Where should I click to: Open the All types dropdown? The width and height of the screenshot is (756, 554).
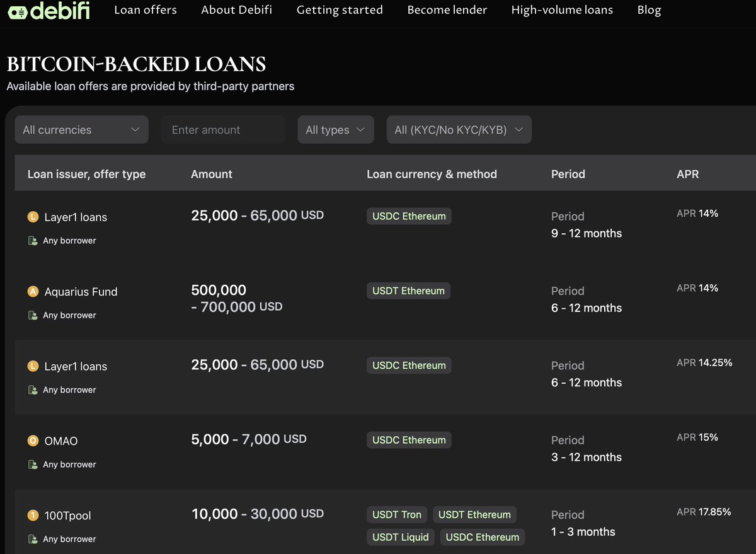tap(336, 130)
